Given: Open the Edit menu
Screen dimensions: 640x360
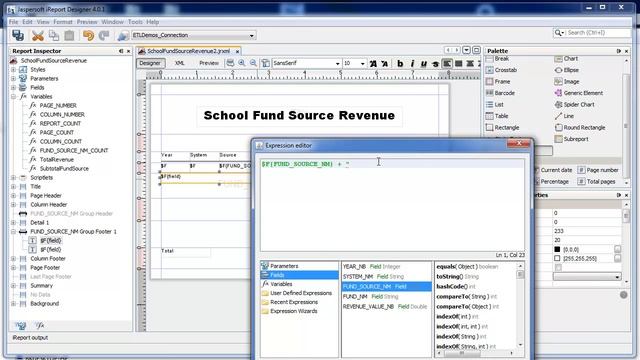Looking at the screenshot, I should click(27, 22).
